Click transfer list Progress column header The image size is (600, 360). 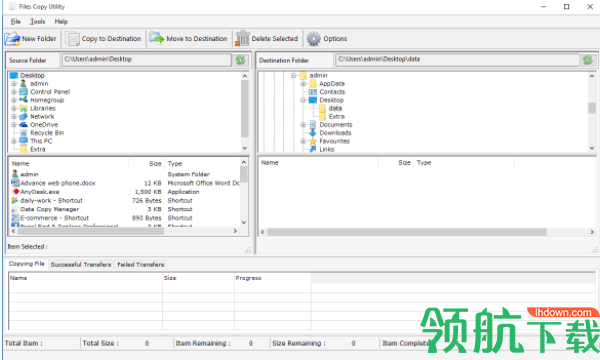coord(272,278)
